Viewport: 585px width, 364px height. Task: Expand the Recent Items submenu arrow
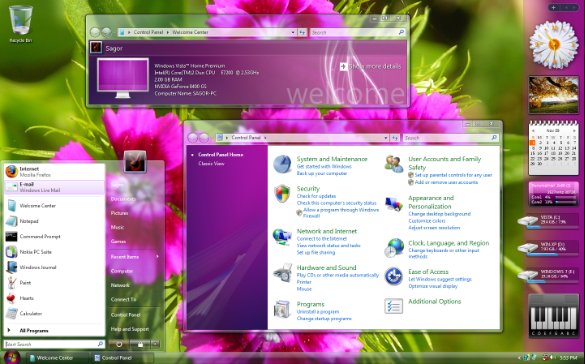157,257
